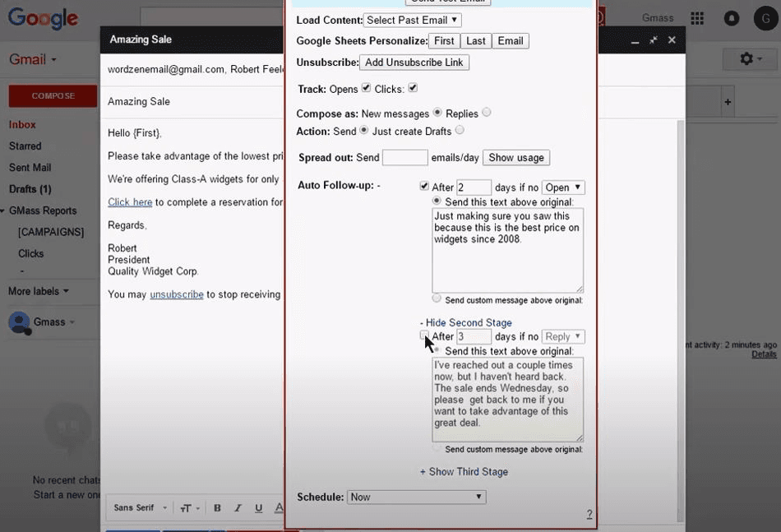Switch to the Inbox label
The width and height of the screenshot is (781, 532).
coord(22,124)
